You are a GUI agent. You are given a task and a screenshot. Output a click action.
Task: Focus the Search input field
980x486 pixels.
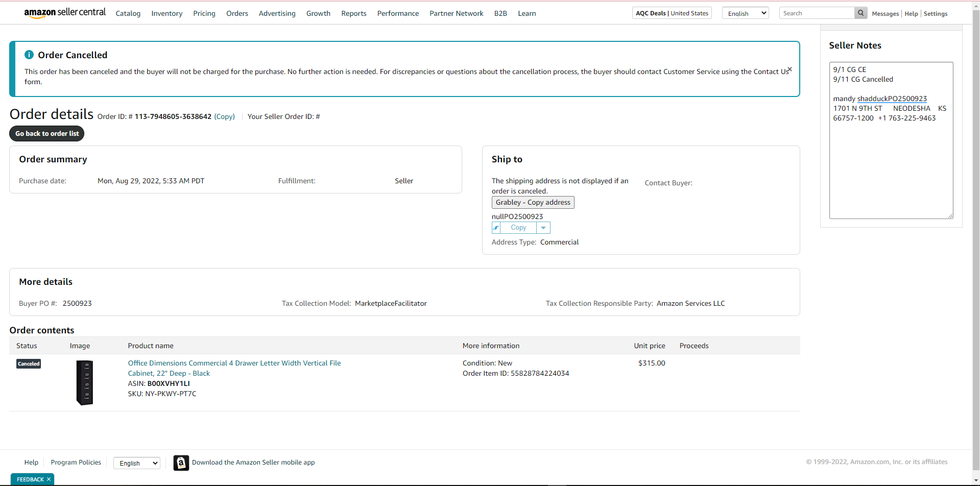click(817, 13)
